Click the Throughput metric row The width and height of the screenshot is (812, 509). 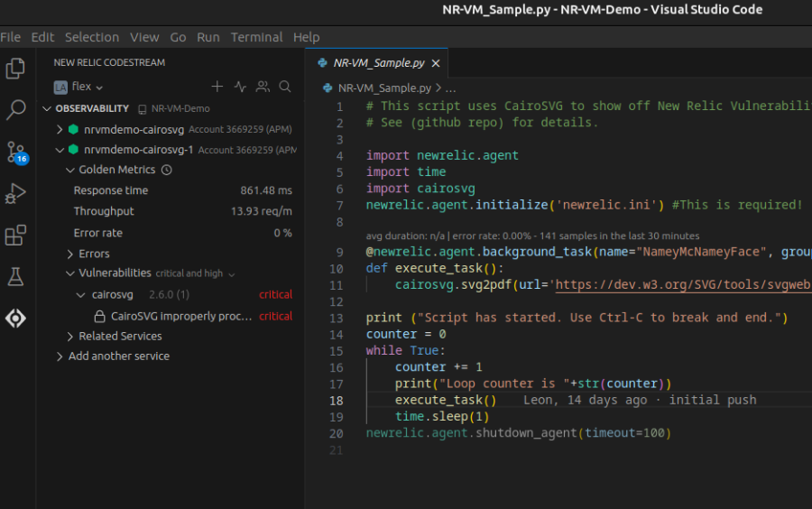183,211
